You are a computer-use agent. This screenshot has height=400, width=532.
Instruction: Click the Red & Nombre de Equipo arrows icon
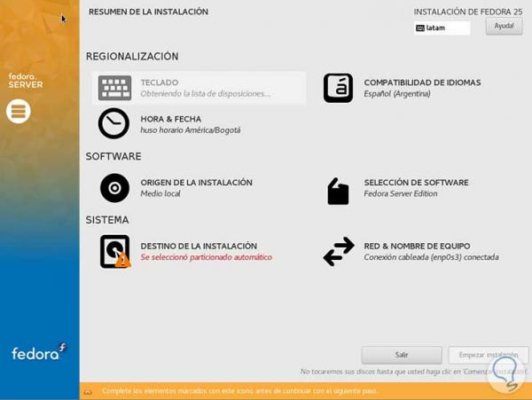coord(339,251)
